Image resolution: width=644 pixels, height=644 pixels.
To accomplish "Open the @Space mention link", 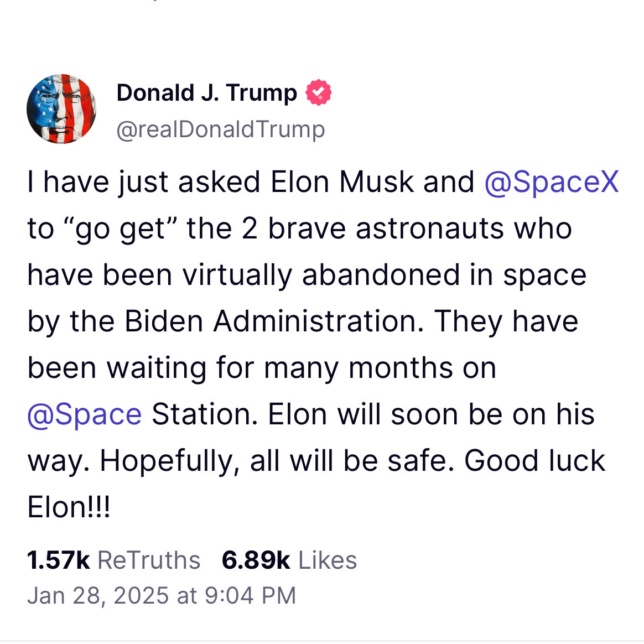I will click(x=85, y=414).
